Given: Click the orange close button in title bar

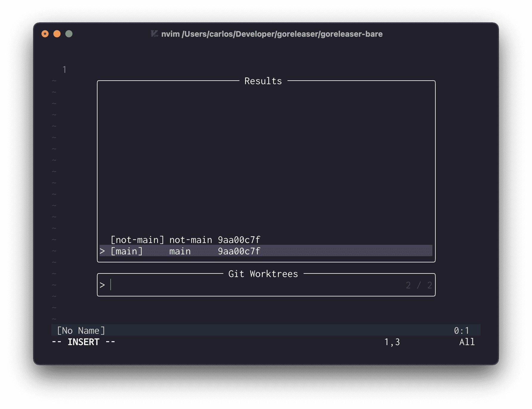Looking at the screenshot, I should (45, 34).
